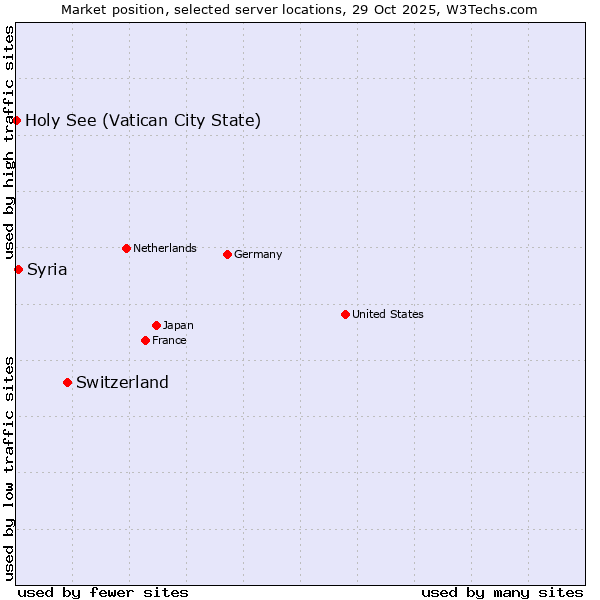Select the Switzerland red data marker
This screenshot has width=600, height=600.
[x=67, y=382]
